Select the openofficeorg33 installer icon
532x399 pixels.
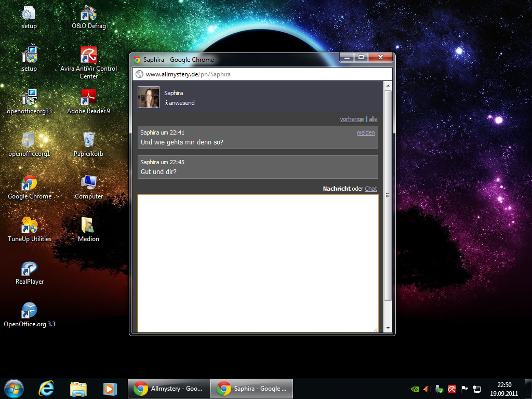29,102
